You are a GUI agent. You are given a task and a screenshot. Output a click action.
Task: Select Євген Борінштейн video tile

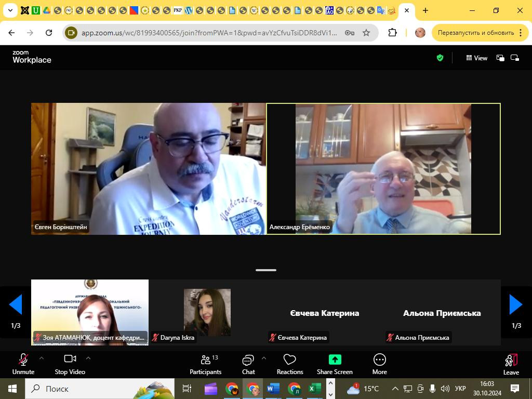click(148, 169)
